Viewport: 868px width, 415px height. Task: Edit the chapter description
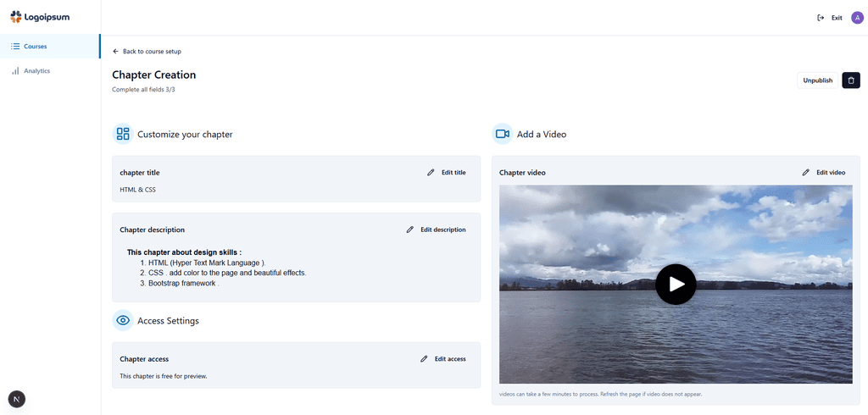437,230
